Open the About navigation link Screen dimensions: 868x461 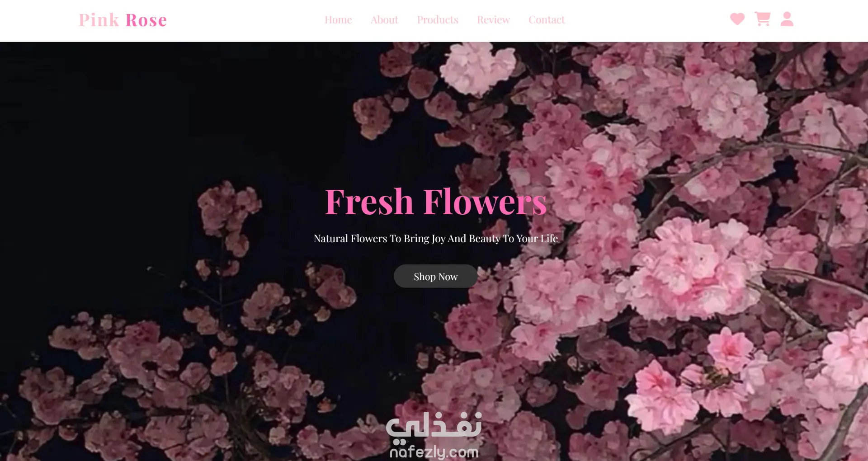pyautogui.click(x=384, y=20)
